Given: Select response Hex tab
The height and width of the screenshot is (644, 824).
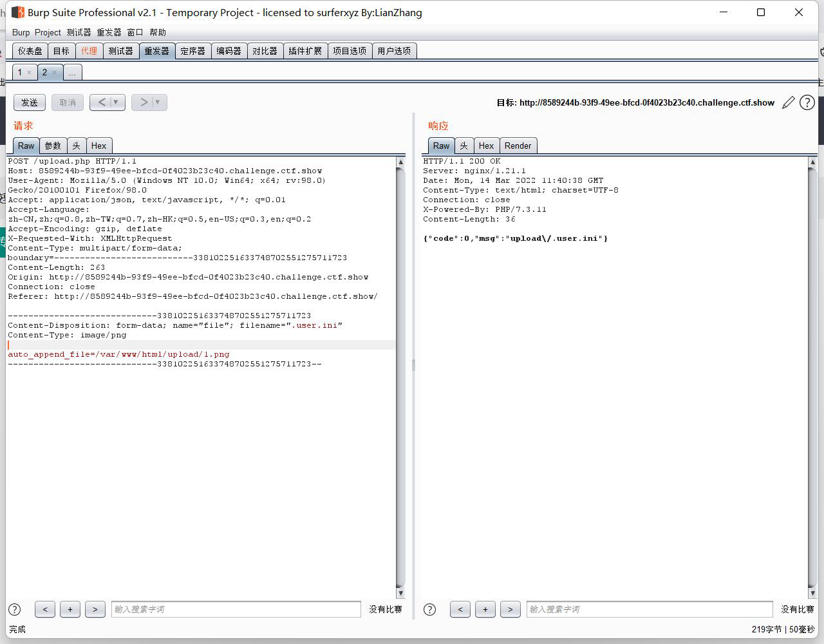Looking at the screenshot, I should click(x=487, y=146).
